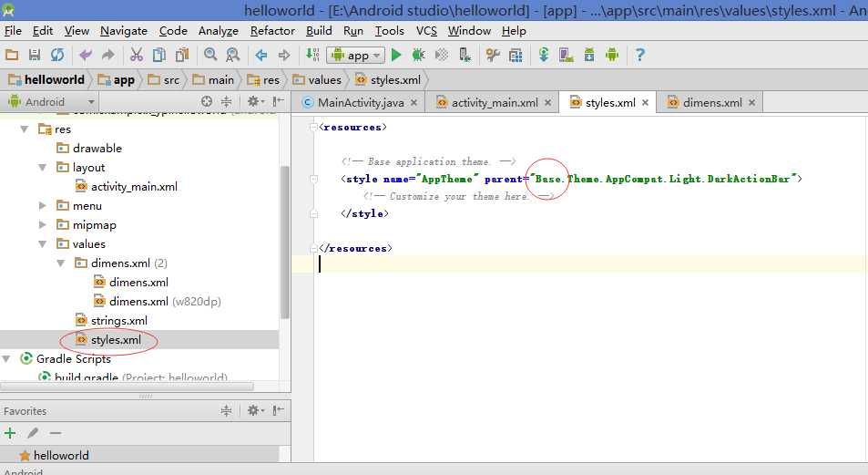Open the app run configuration dropdown
Screen dimensions: 868x475
[x=355, y=55]
